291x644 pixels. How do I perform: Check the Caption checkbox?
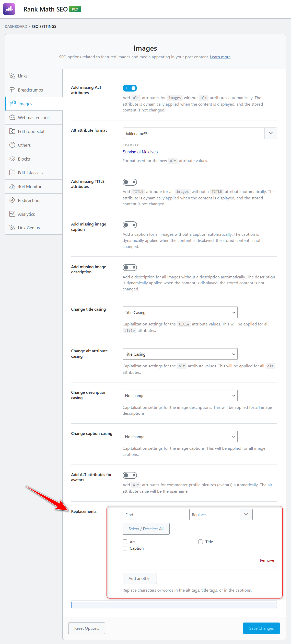point(125,548)
